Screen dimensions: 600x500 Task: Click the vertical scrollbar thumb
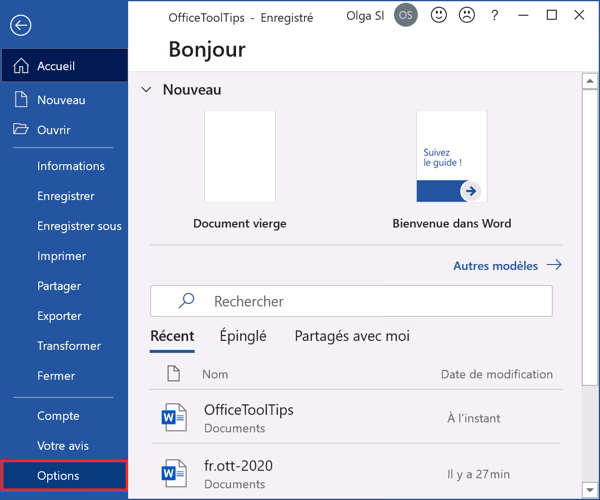[590, 237]
